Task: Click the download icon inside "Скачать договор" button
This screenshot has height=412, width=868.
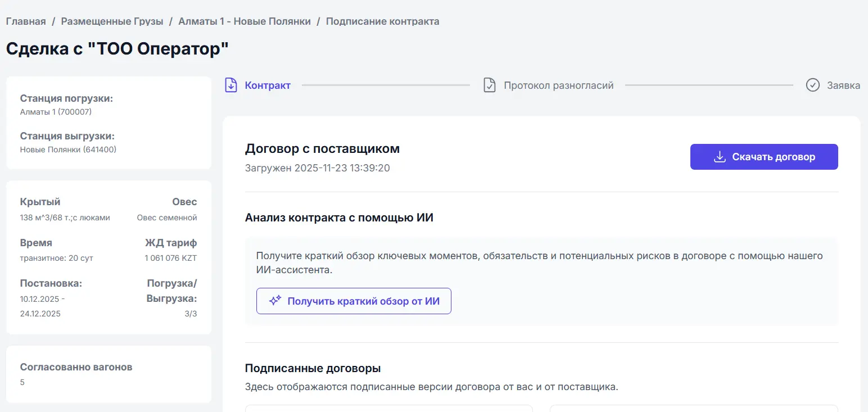Action: pyautogui.click(x=720, y=157)
